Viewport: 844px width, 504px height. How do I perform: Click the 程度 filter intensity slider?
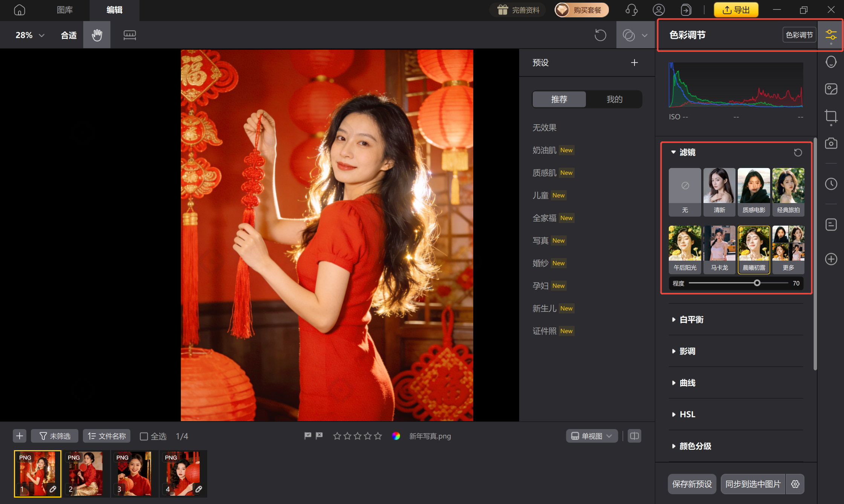pos(757,283)
